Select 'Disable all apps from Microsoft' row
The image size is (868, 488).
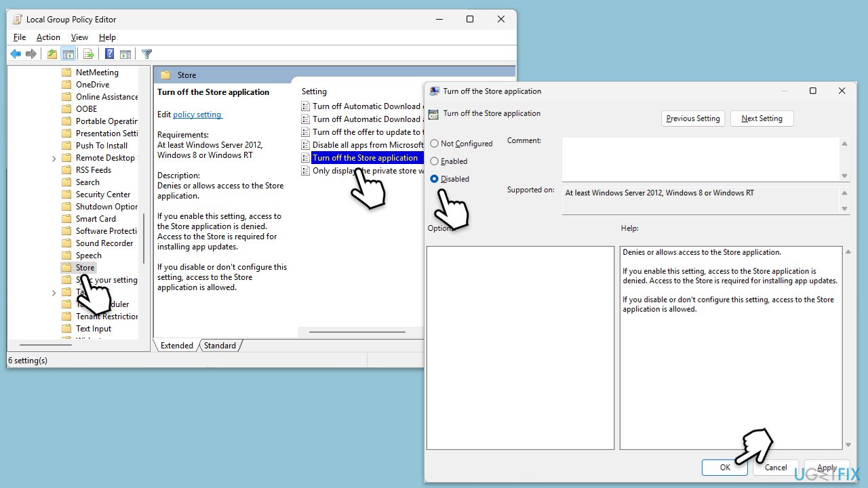click(x=363, y=145)
